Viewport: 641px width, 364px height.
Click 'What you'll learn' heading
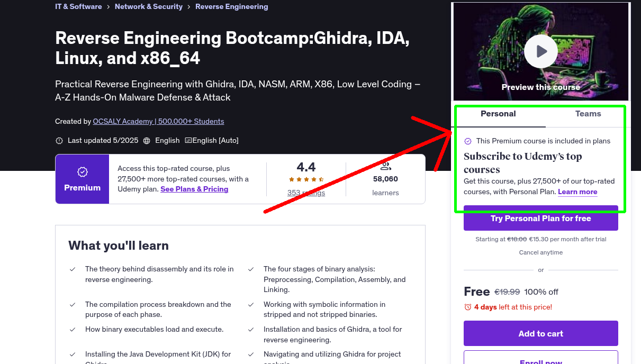pos(119,245)
